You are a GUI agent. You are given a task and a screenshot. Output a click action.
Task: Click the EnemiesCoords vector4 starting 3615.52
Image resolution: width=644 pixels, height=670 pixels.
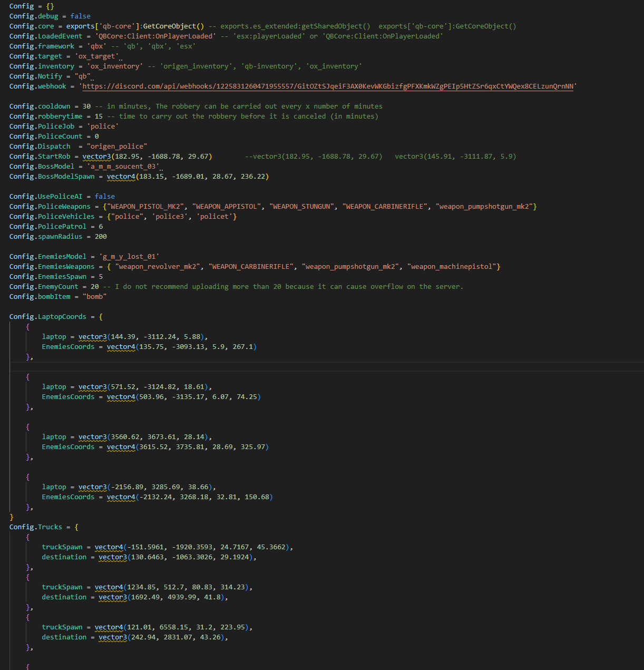point(188,447)
